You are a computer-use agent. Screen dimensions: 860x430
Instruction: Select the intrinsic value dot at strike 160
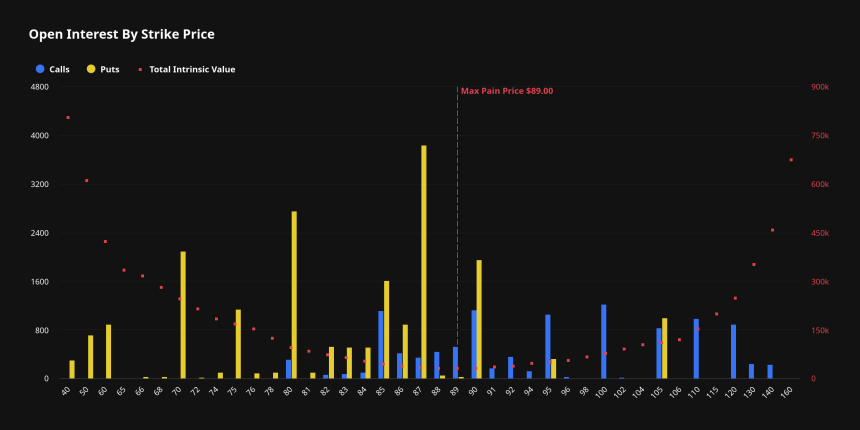791,160
